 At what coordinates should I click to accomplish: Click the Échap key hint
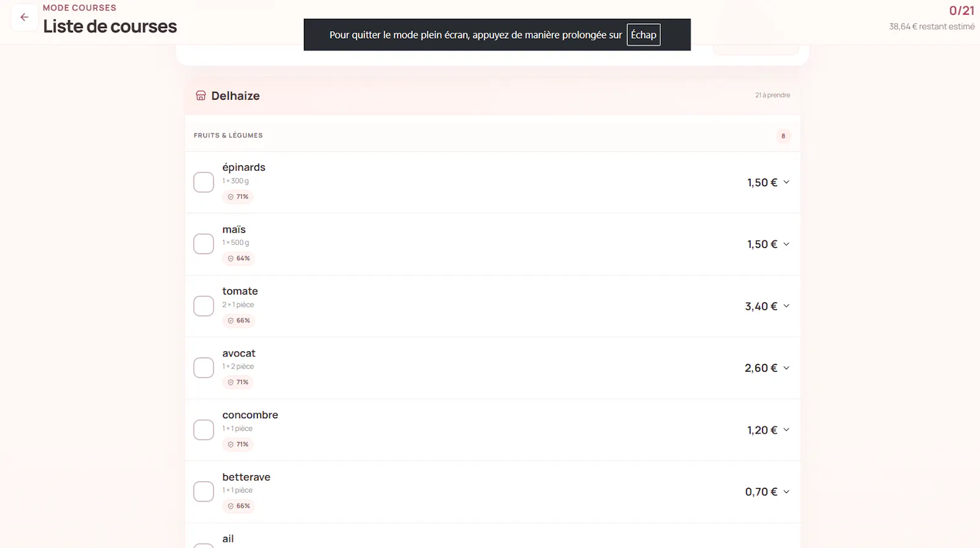tap(644, 35)
